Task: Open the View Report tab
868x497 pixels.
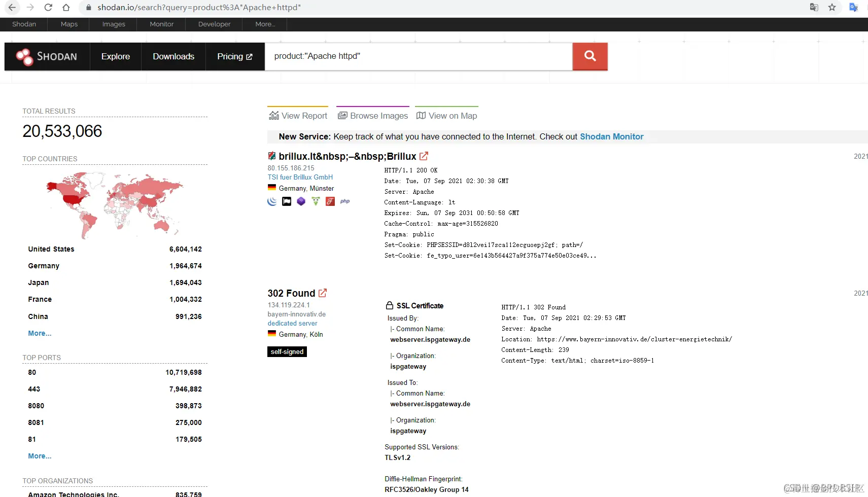Action: (x=298, y=116)
